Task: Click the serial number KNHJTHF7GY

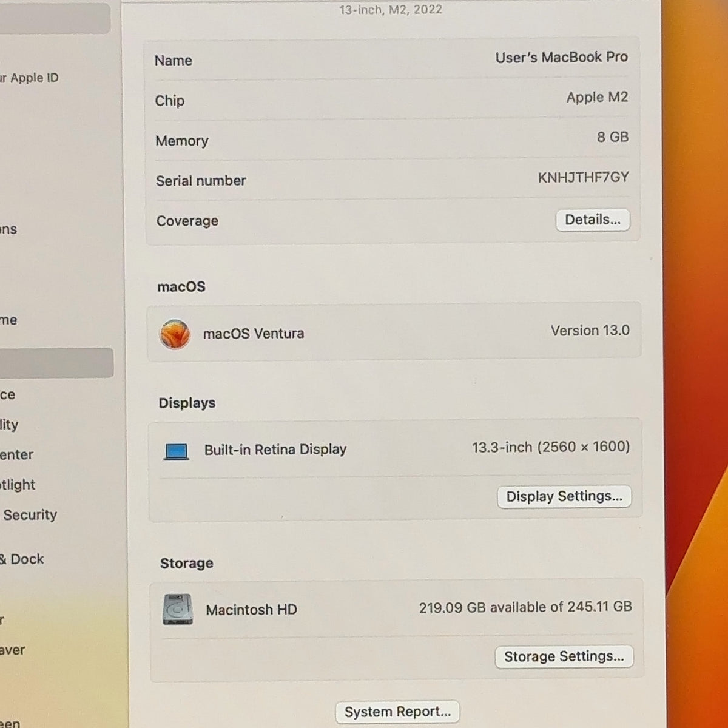Action: click(x=584, y=177)
